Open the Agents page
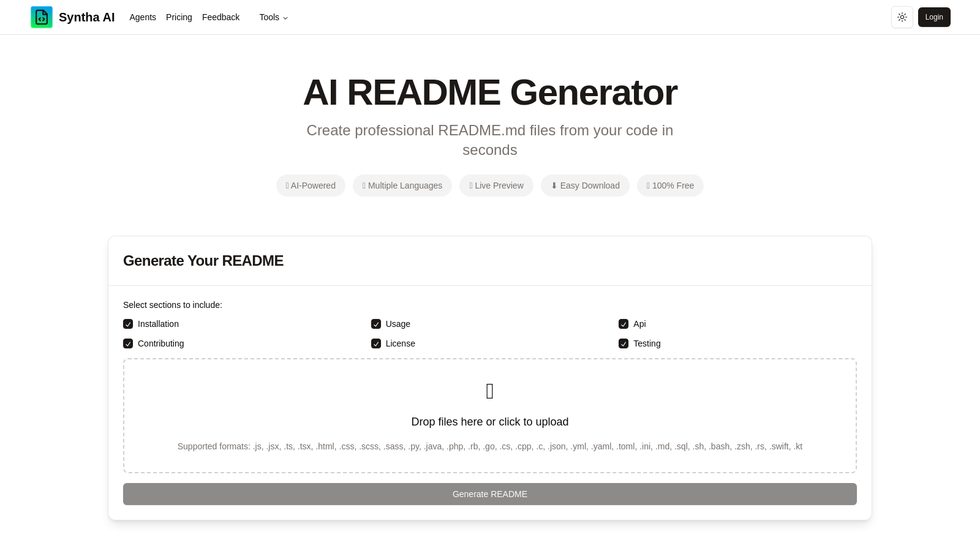Image resolution: width=980 pixels, height=551 pixels. (143, 17)
